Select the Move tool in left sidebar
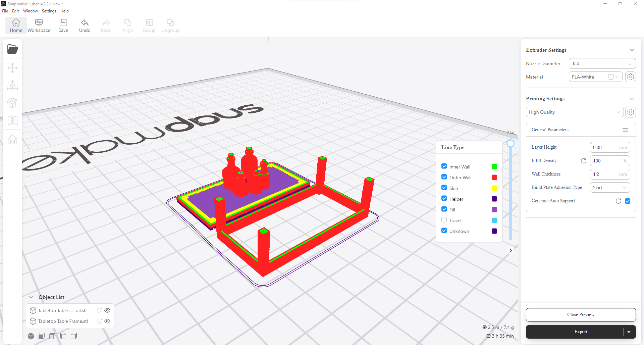 [12, 68]
